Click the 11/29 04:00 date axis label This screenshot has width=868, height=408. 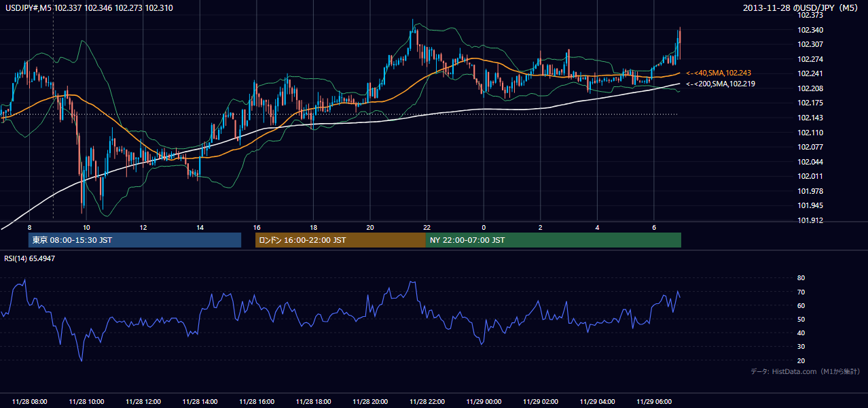(597, 402)
